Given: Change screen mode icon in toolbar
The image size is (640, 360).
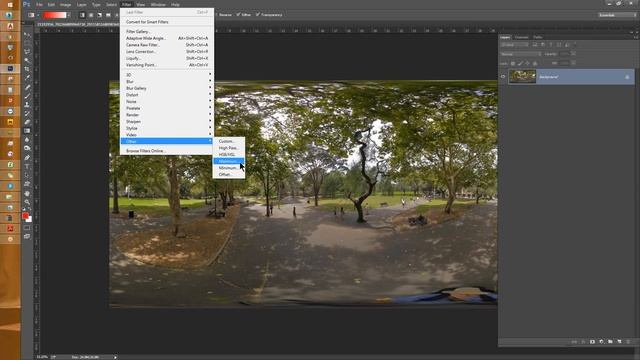Looking at the screenshot, I should click(x=27, y=236).
